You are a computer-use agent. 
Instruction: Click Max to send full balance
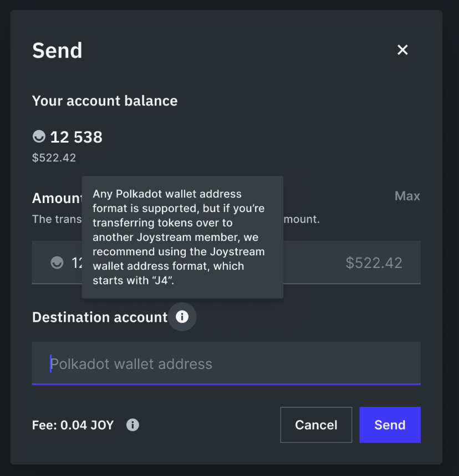click(407, 196)
